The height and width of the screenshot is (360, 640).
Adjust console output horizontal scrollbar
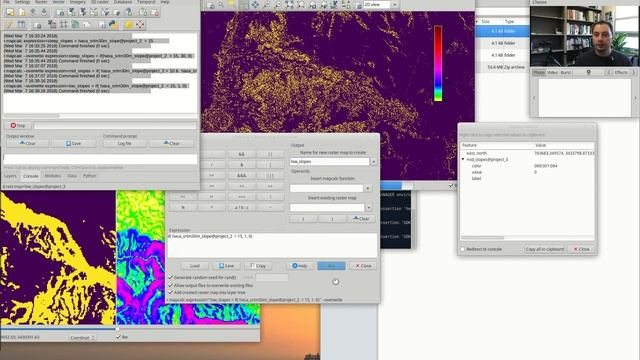coord(31,116)
